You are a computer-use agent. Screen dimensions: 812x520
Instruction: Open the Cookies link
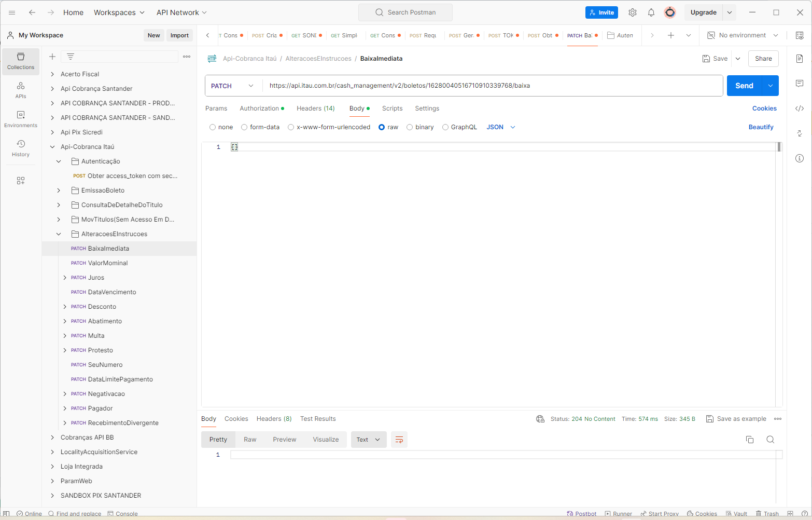click(x=764, y=108)
